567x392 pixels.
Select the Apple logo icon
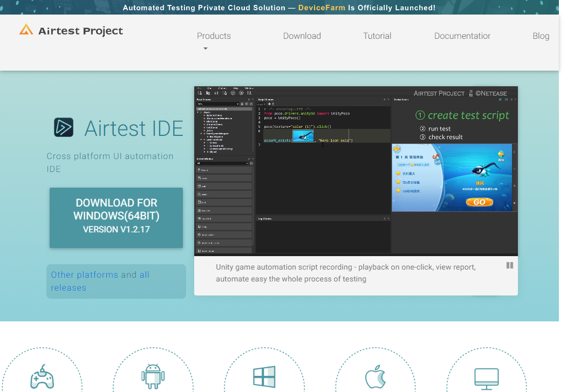click(375, 376)
